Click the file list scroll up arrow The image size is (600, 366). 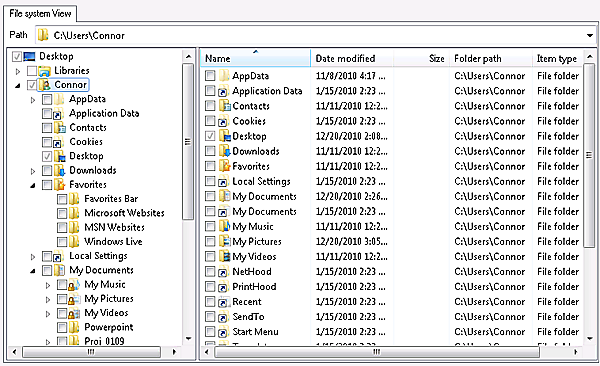(590, 56)
